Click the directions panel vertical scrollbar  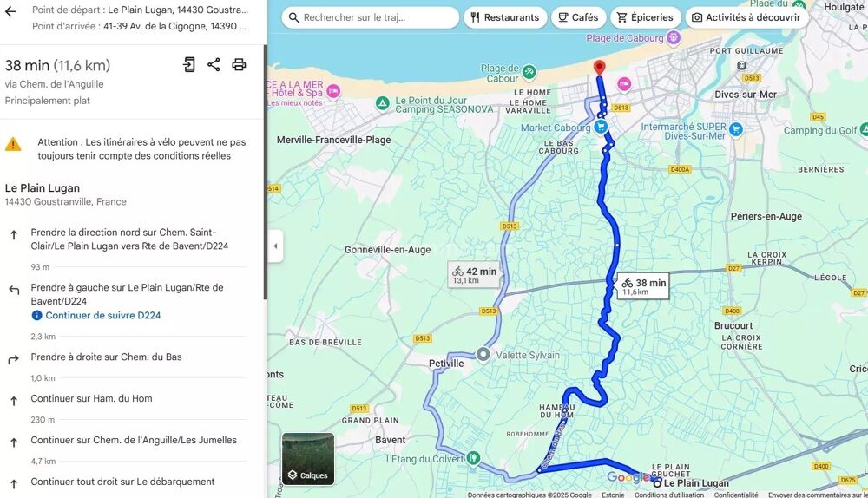click(265, 172)
